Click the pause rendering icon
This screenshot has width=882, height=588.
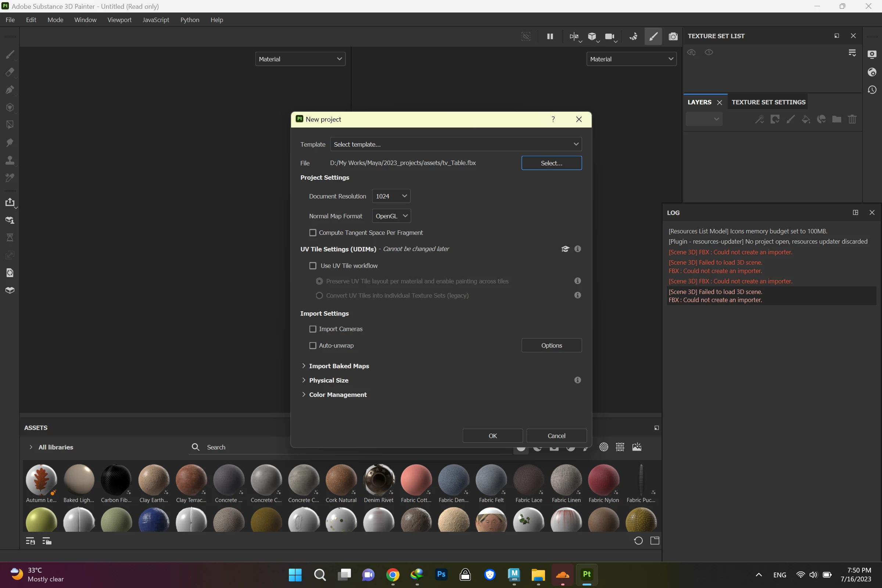(x=550, y=36)
